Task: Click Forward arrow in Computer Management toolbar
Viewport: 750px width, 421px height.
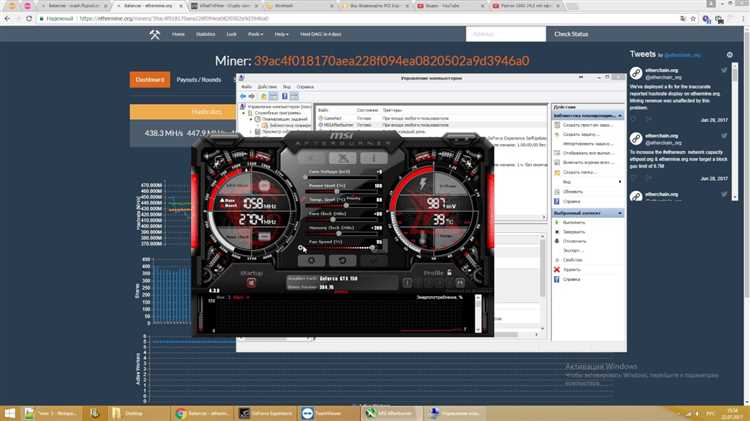Action: tap(252, 96)
